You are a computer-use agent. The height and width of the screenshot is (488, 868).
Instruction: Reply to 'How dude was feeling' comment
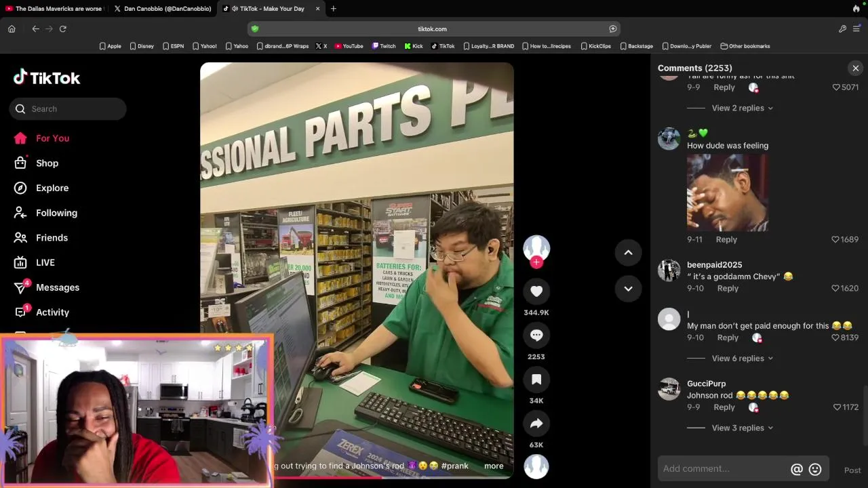pos(726,240)
